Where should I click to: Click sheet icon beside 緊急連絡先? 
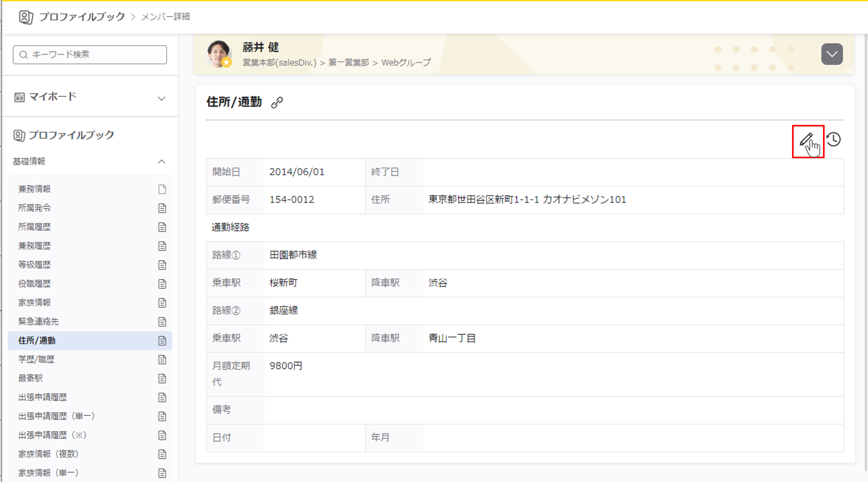tap(162, 322)
